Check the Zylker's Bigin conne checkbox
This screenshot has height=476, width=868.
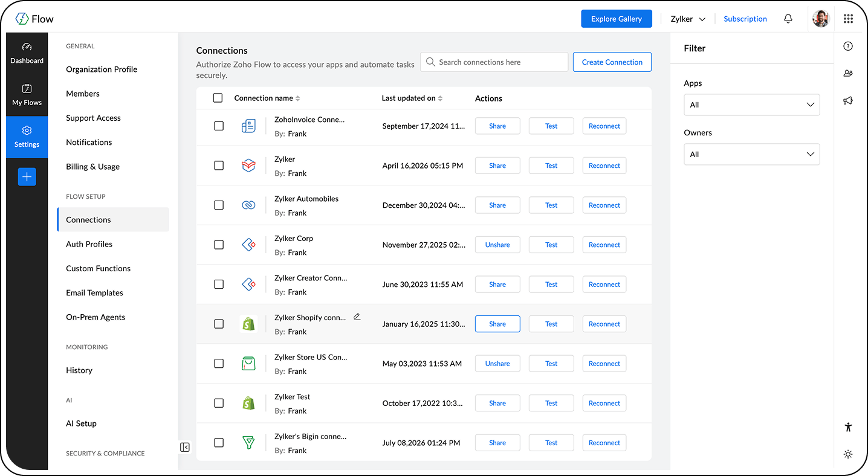(x=219, y=443)
